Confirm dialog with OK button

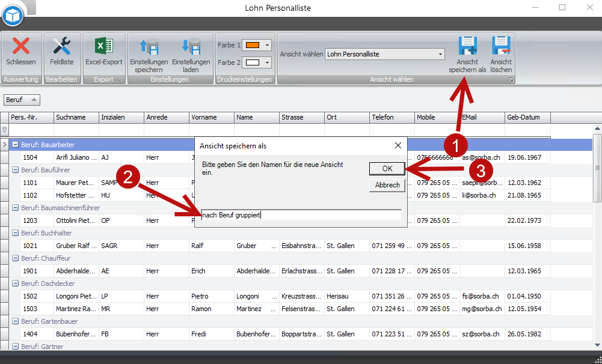[387, 169]
